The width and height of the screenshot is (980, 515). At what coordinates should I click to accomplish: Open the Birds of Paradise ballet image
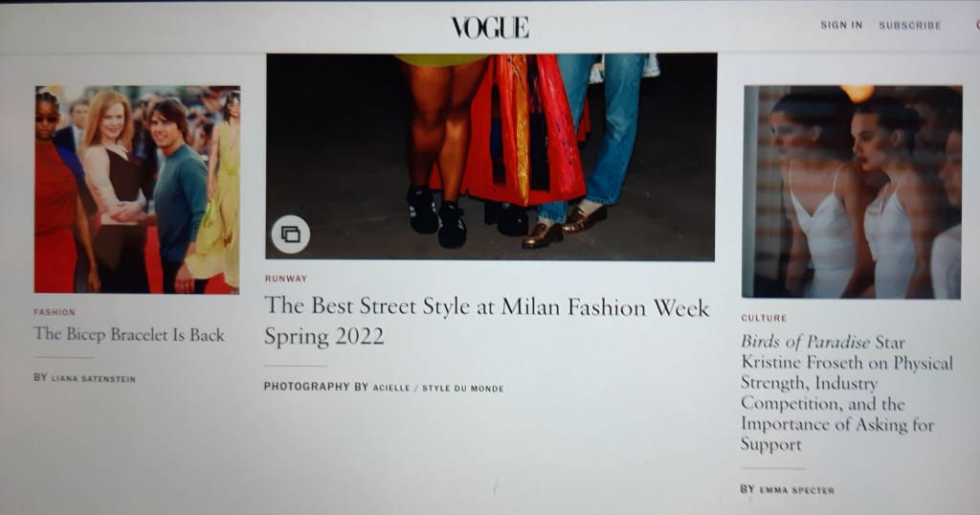[x=852, y=191]
